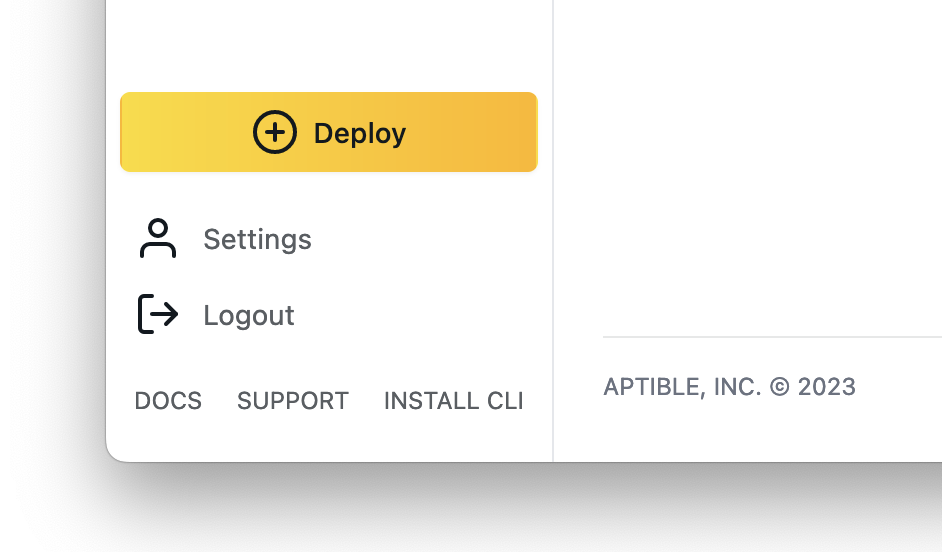Click the plus circle icon in Deploy
The height and width of the screenshot is (552, 942).
[x=275, y=132]
